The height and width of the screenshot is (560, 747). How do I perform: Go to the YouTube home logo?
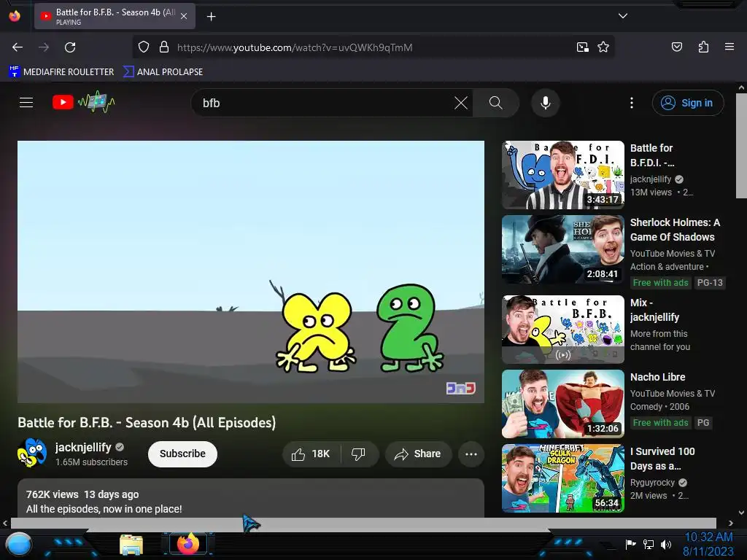click(x=83, y=102)
